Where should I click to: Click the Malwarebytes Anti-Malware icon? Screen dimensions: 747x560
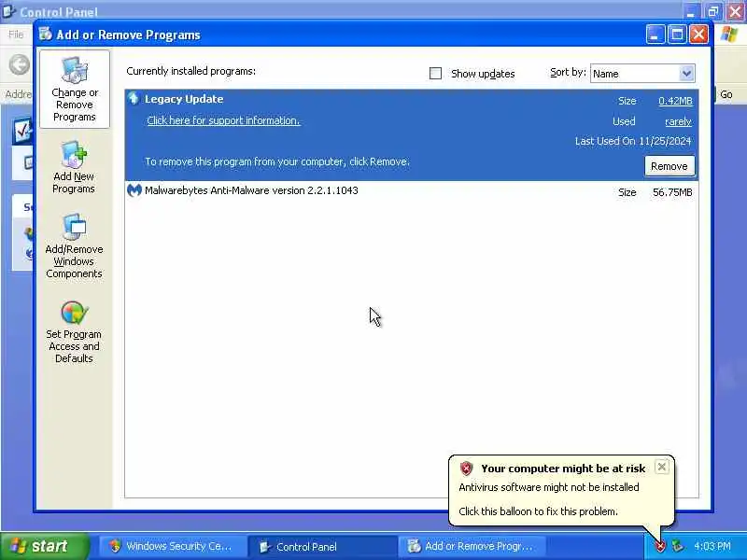pyautogui.click(x=134, y=190)
